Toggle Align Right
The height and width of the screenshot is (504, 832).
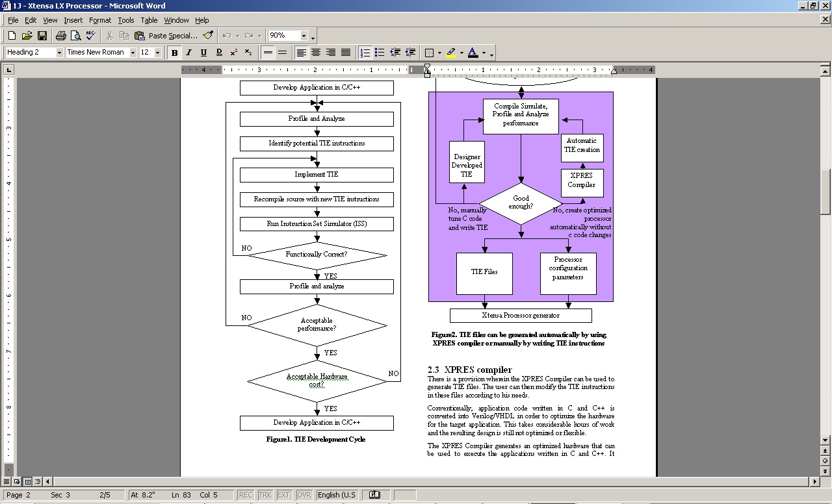pyautogui.click(x=331, y=53)
